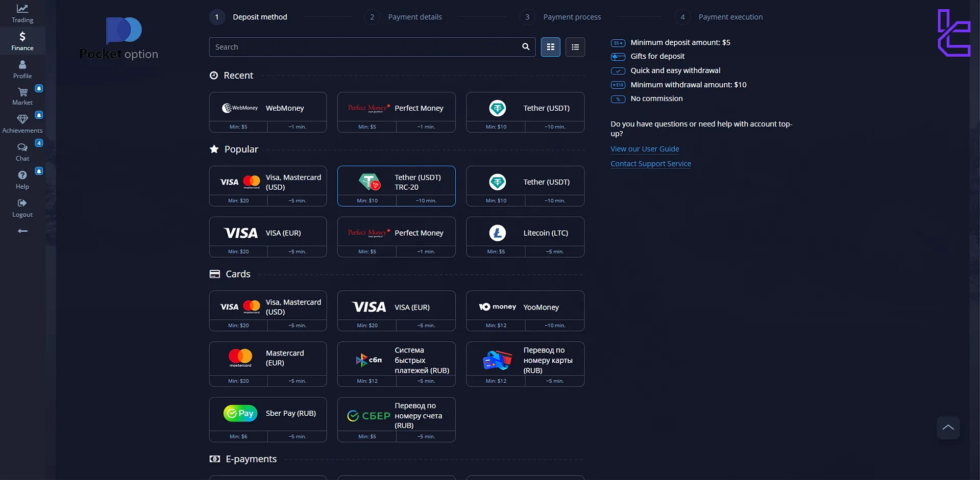980x480 pixels.
Task: Choose VISA (EUR) in Popular section
Action: pyautogui.click(x=268, y=237)
